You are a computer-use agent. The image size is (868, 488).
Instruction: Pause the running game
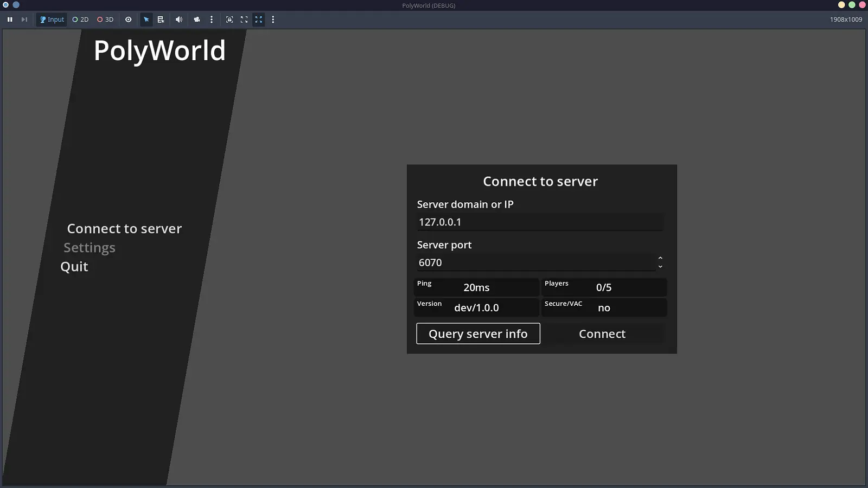pyautogui.click(x=10, y=19)
